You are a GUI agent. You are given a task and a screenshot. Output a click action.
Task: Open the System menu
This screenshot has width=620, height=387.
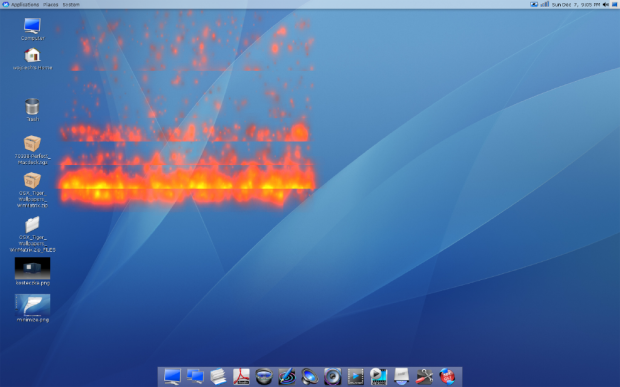(71, 5)
